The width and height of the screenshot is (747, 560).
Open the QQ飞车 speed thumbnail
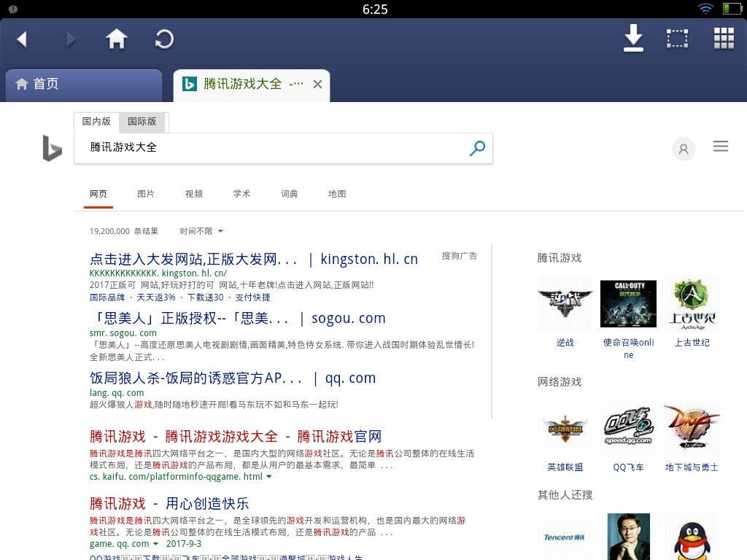(628, 429)
